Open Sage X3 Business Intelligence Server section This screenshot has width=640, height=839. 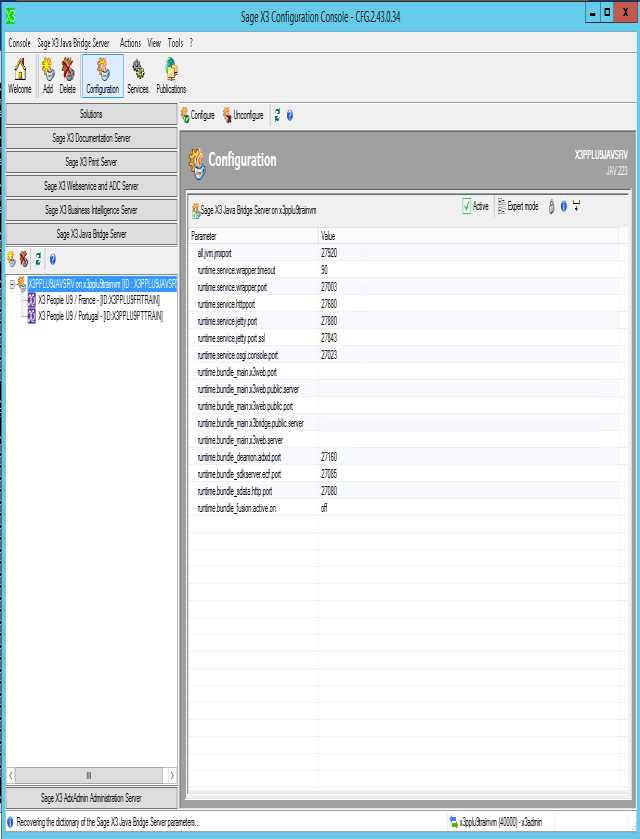(91, 210)
